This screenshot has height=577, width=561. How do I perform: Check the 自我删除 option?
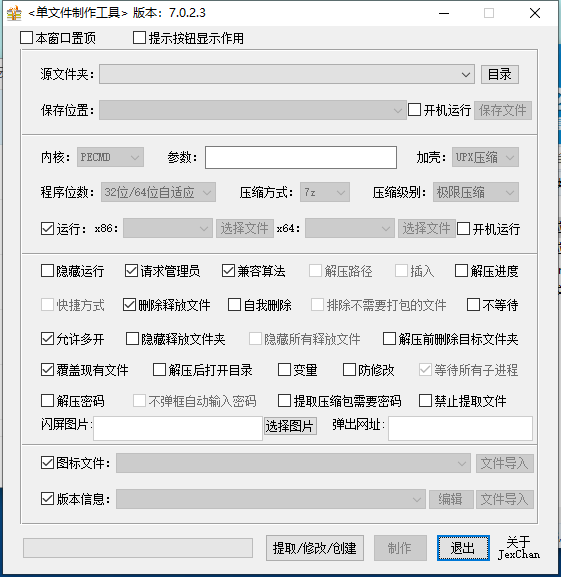235,305
